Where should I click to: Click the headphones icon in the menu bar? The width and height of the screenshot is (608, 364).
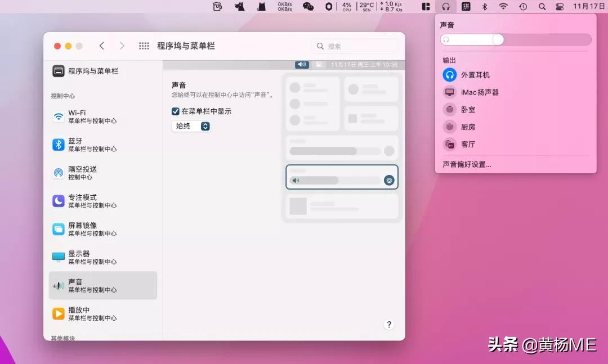(446, 7)
